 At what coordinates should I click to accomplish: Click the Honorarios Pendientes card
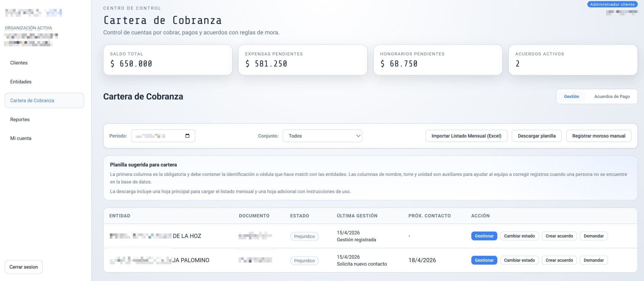438,60
